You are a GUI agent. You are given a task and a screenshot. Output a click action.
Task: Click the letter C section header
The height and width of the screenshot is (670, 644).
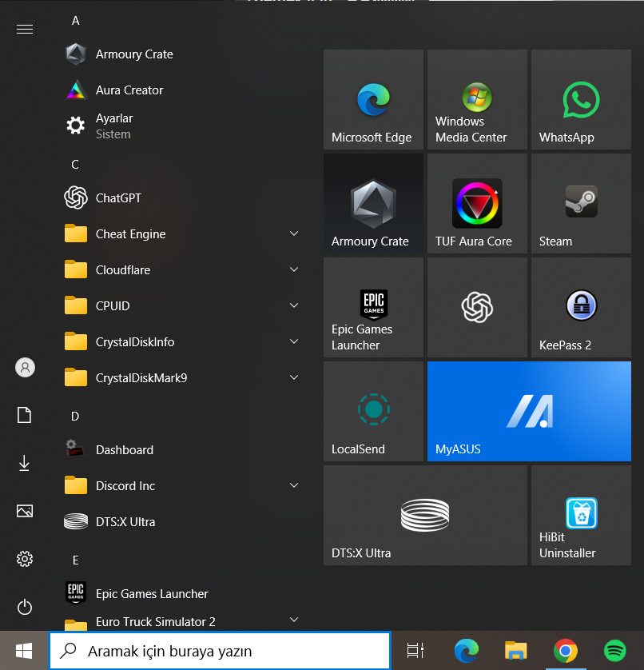(75, 165)
